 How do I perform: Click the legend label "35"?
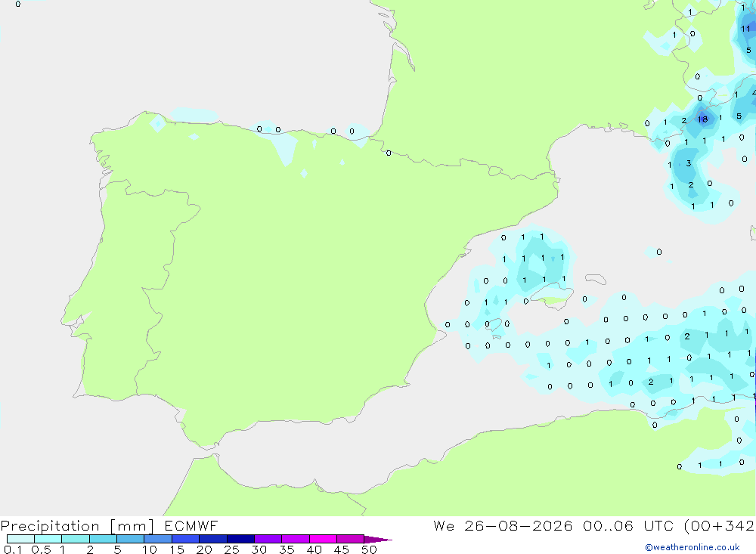pyautogui.click(x=287, y=549)
